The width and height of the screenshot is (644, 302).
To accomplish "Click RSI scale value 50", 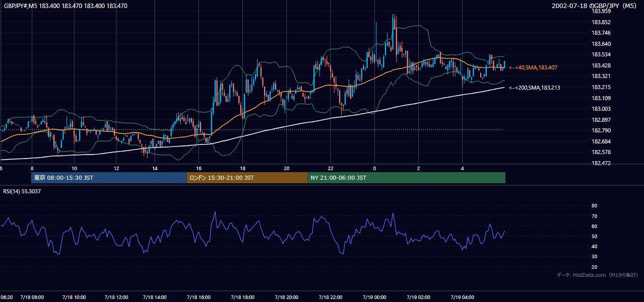I will (594, 236).
